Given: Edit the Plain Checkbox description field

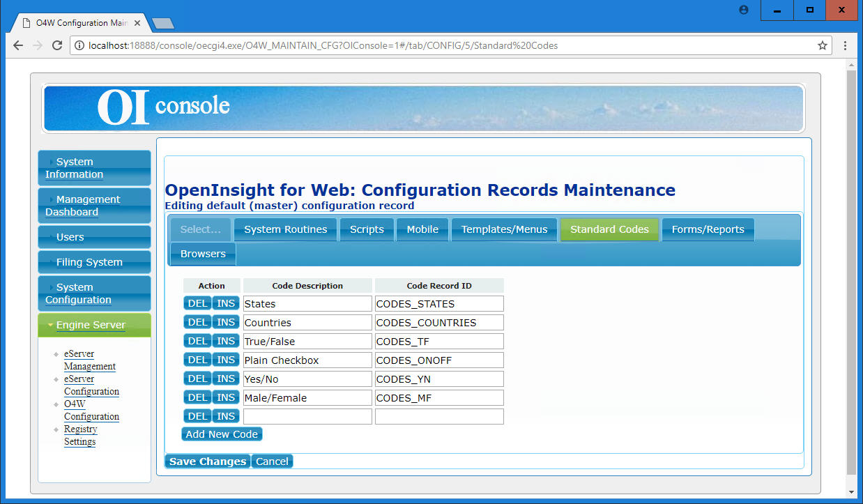Looking at the screenshot, I should (x=307, y=360).
